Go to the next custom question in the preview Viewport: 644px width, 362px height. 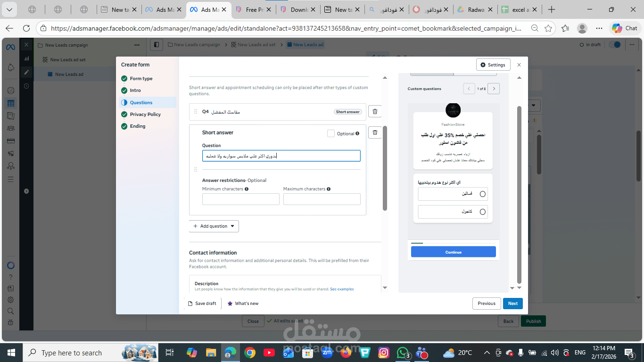click(x=494, y=89)
